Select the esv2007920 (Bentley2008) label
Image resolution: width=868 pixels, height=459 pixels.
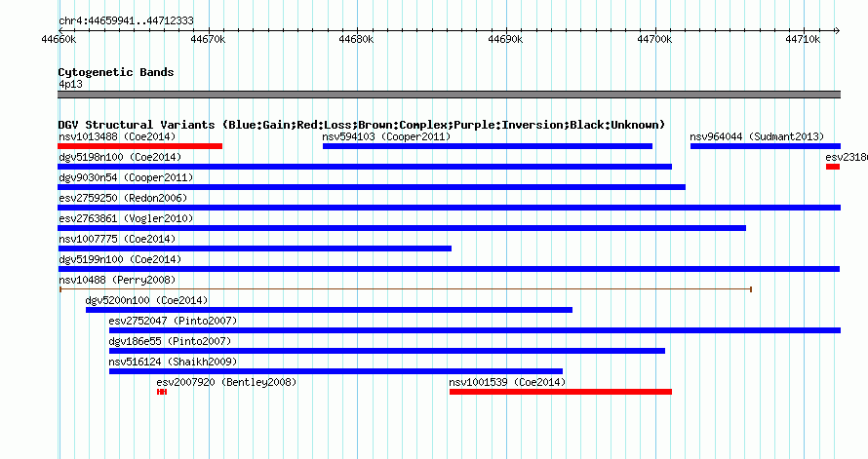pyautogui.click(x=226, y=382)
